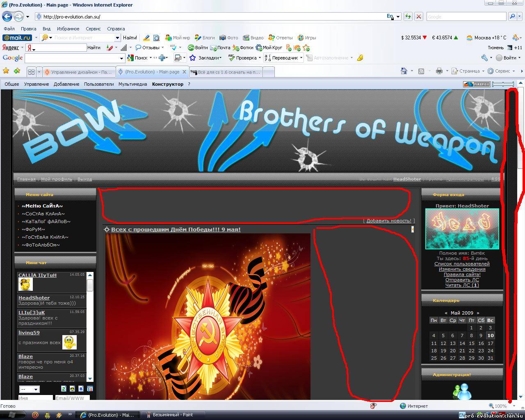Open the 9 мая news post title
525x420 pixels.
click(x=176, y=229)
